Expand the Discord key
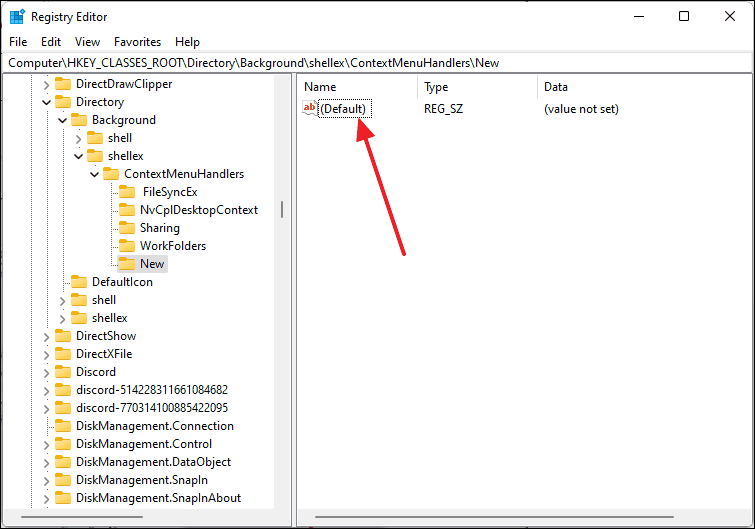755x529 pixels. click(x=46, y=373)
